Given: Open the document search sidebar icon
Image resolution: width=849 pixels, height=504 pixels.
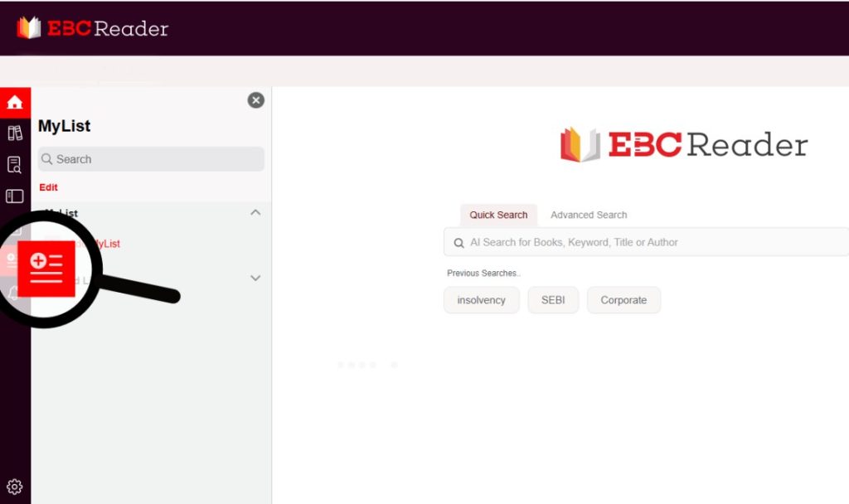Looking at the screenshot, I should pyautogui.click(x=15, y=165).
